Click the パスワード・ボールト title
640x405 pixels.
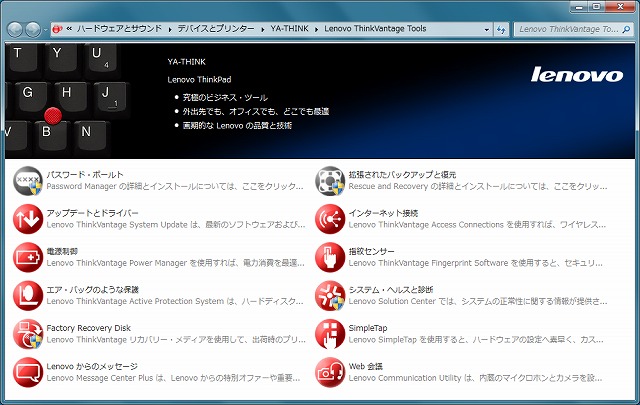pos(85,175)
